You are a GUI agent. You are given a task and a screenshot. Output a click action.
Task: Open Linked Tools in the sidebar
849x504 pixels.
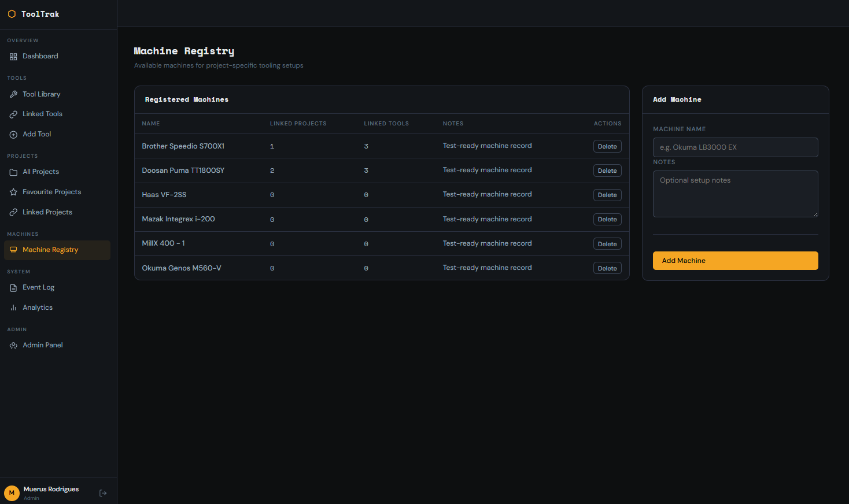click(x=57, y=114)
